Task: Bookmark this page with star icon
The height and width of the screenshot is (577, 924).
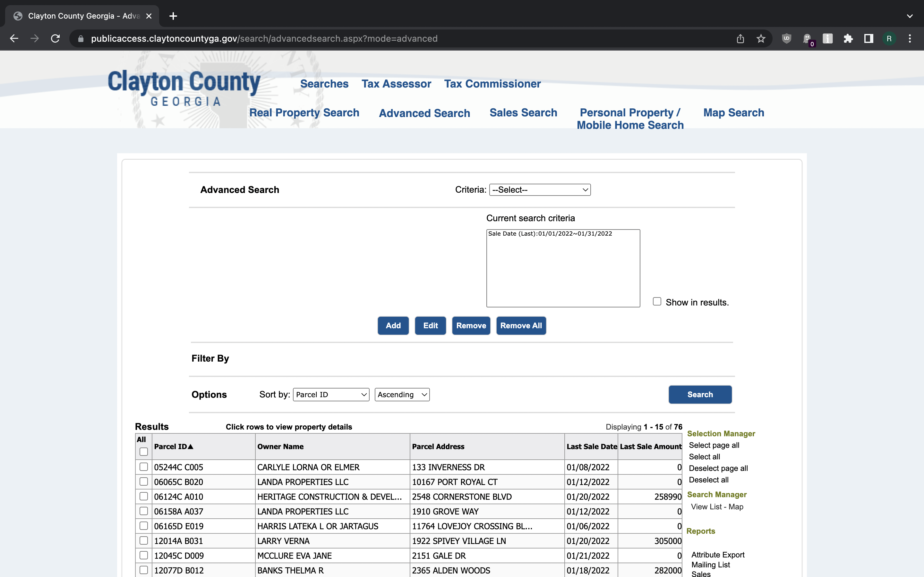Action: click(761, 38)
